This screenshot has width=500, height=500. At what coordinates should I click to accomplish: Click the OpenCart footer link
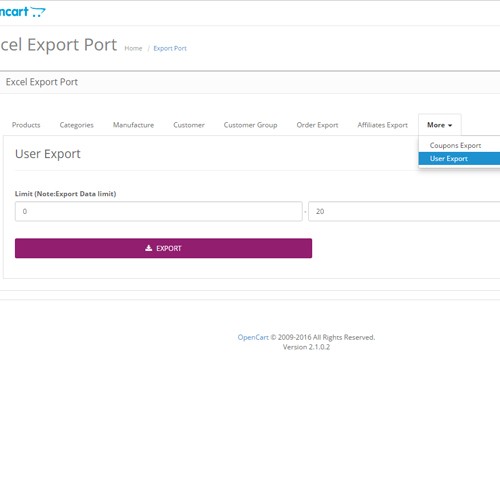(253, 337)
